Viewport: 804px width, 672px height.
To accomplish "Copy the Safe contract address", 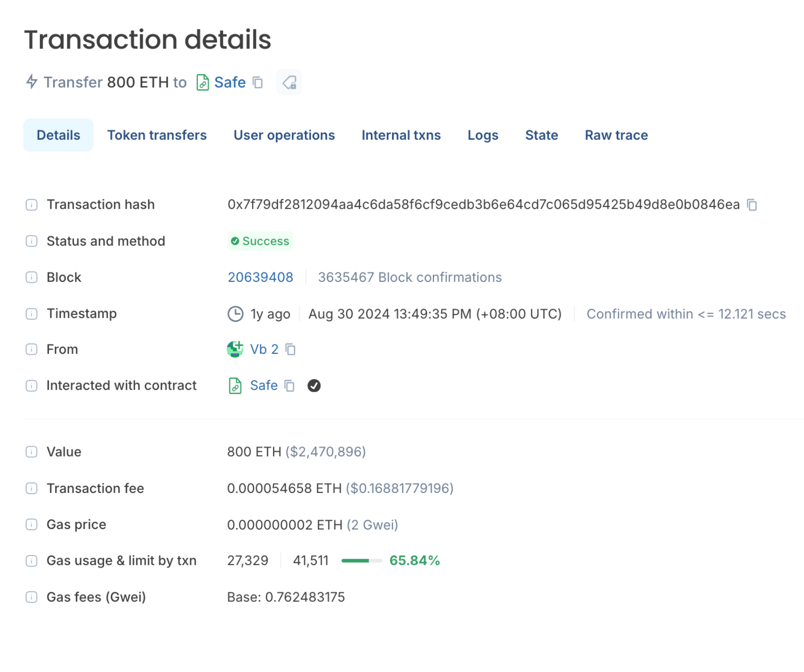I will 289,385.
